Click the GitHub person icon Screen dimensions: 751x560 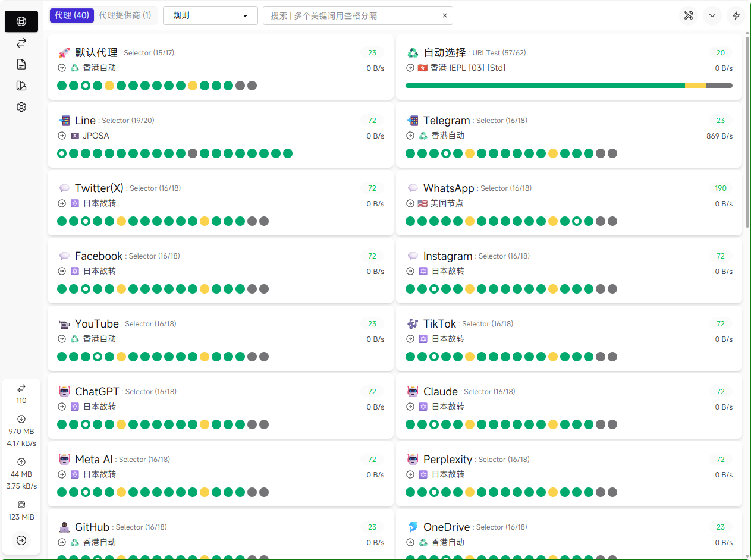point(64,527)
